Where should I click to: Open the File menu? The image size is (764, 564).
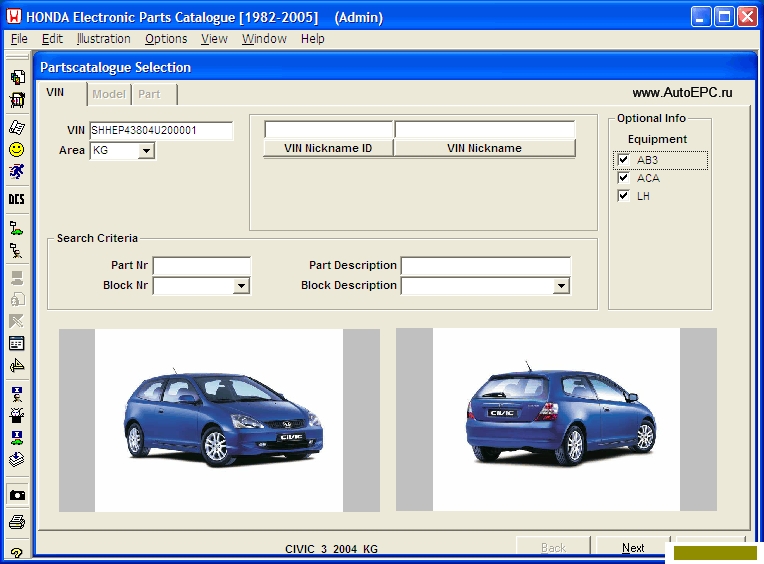tap(19, 38)
